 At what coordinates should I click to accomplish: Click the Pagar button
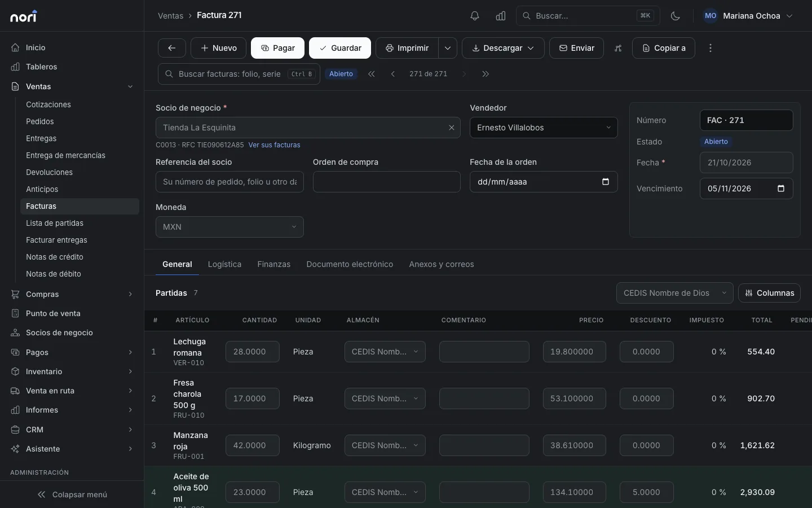tap(277, 48)
